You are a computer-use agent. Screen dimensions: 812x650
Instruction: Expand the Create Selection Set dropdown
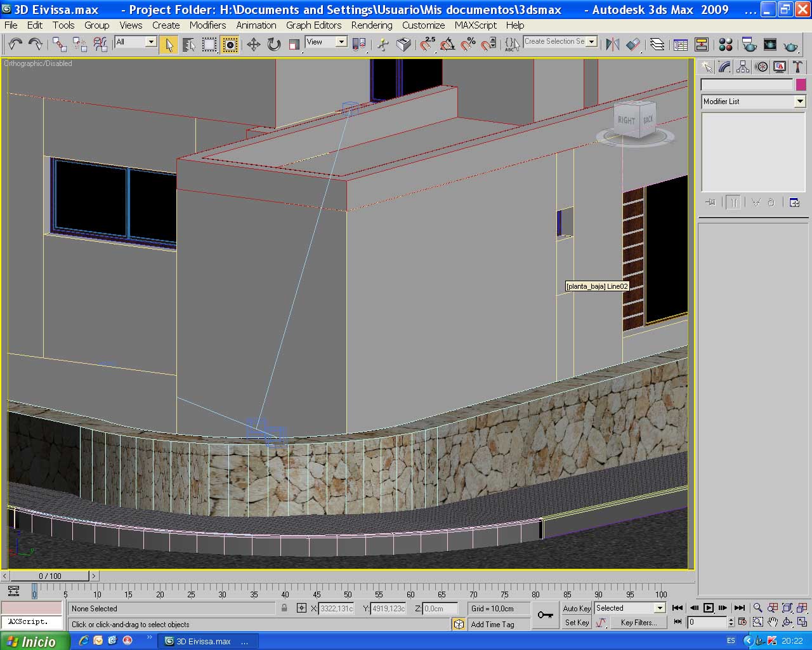pyautogui.click(x=592, y=41)
